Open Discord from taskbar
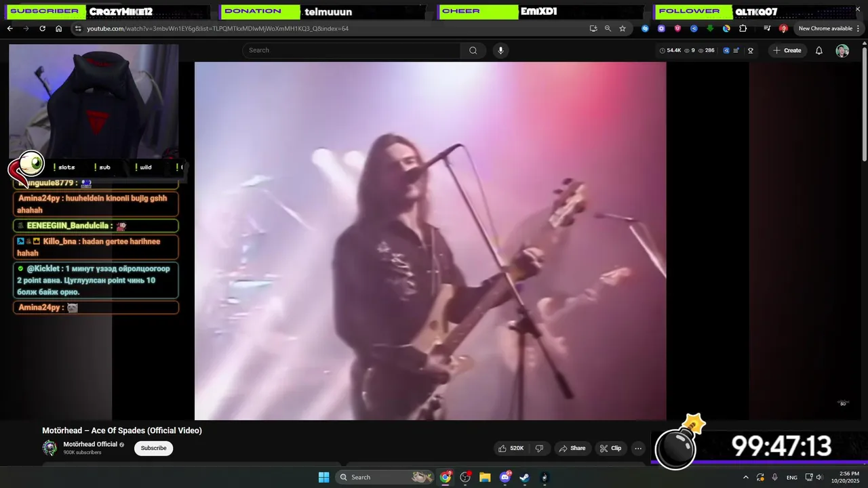This screenshot has height=488, width=868. point(505,477)
